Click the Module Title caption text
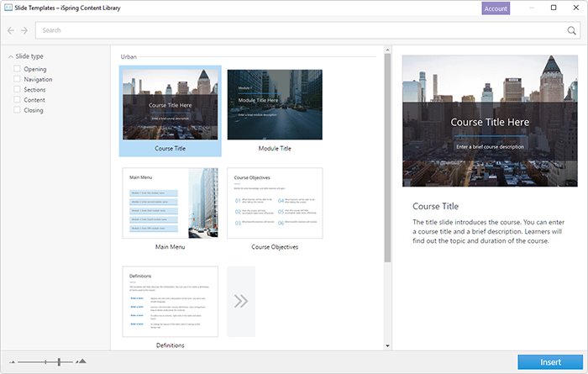This screenshot has height=374, width=588. click(x=275, y=149)
